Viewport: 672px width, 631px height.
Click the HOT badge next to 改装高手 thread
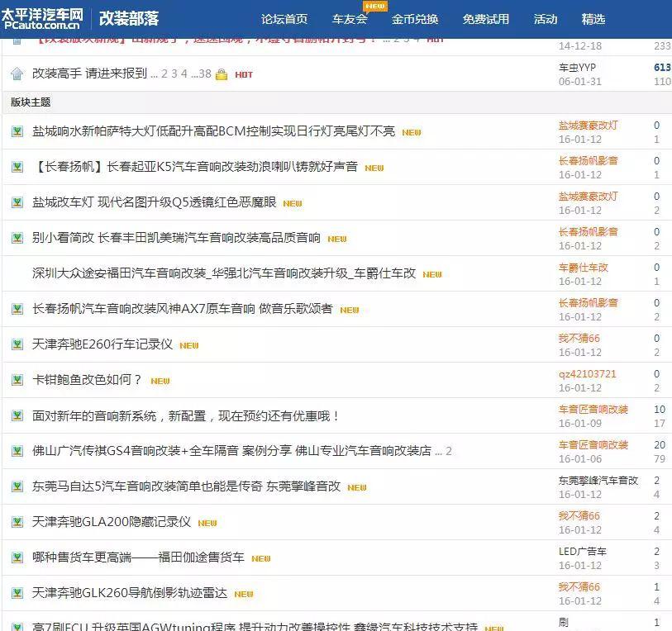tap(244, 74)
